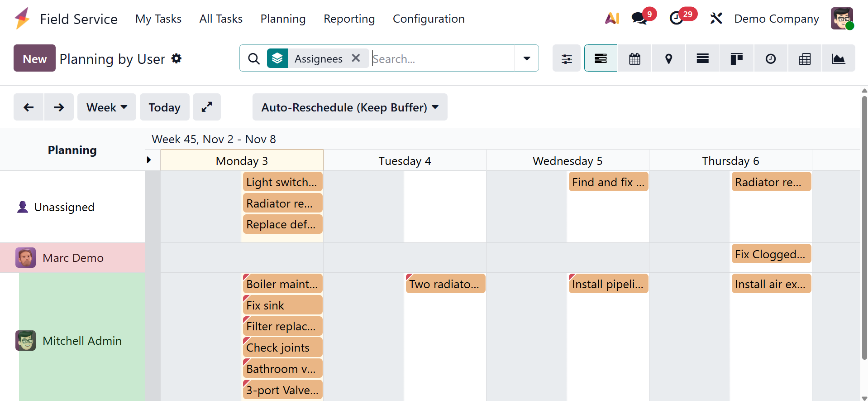This screenshot has width=868, height=401.
Task: Open the Reporting menu
Action: (x=349, y=19)
